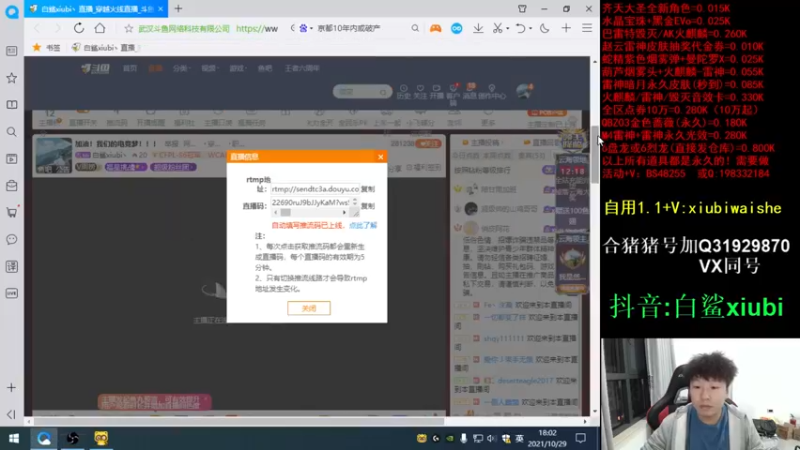Open browser home page icon
The width and height of the screenshot is (800, 450).
pos(100,28)
